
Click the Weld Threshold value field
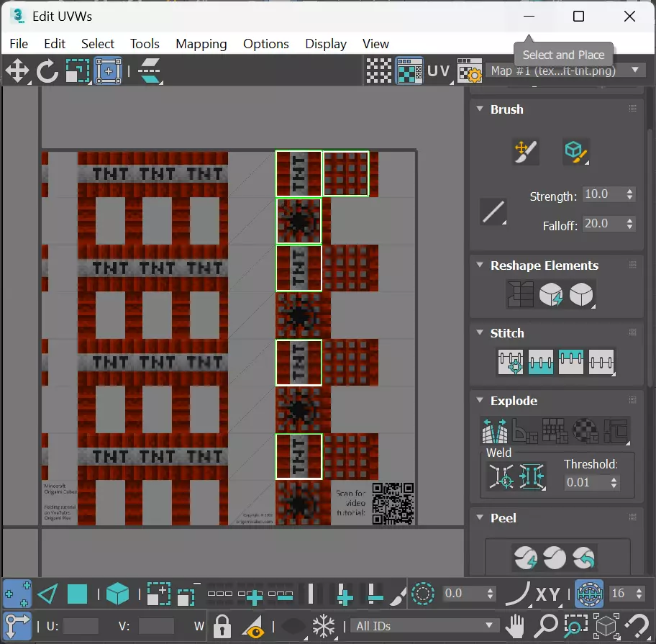[586, 483]
